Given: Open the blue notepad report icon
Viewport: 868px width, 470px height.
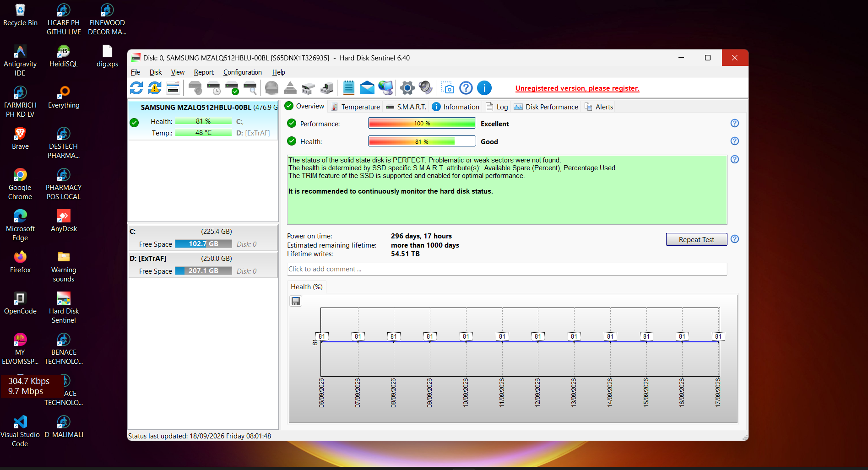Looking at the screenshot, I should point(349,88).
